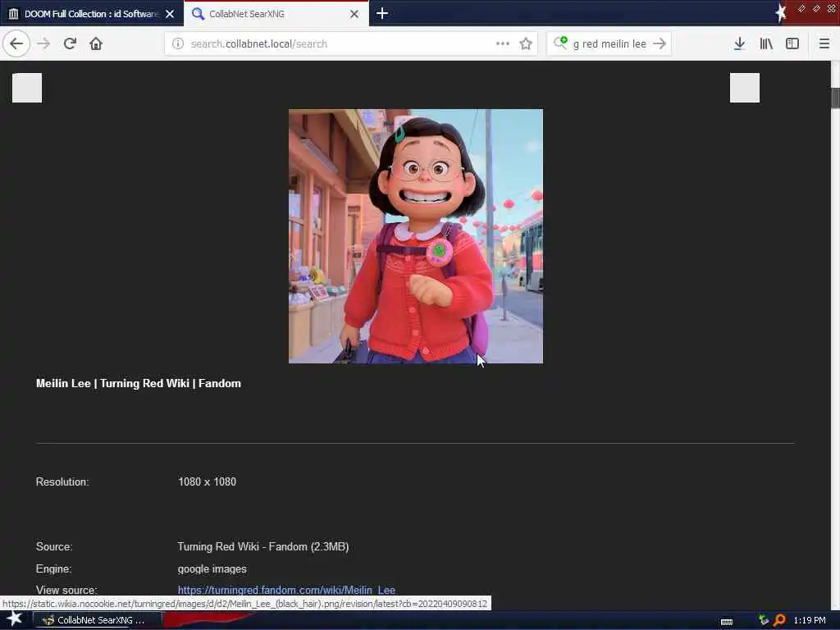Click the page vertical scrollbar thumb
This screenshot has width=840, height=630.
tap(835, 98)
